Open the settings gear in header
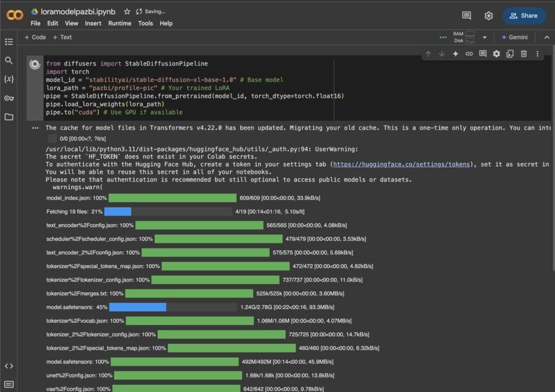Image resolution: width=555 pixels, height=392 pixels. 488,16
